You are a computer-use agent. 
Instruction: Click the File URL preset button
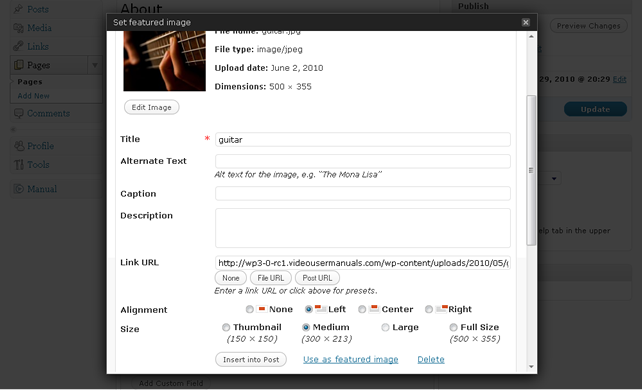point(271,278)
